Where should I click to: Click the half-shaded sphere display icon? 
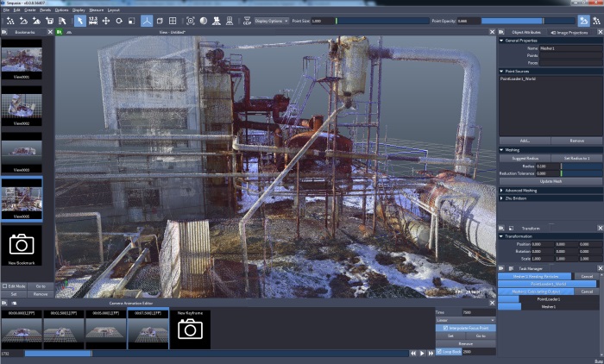[204, 21]
